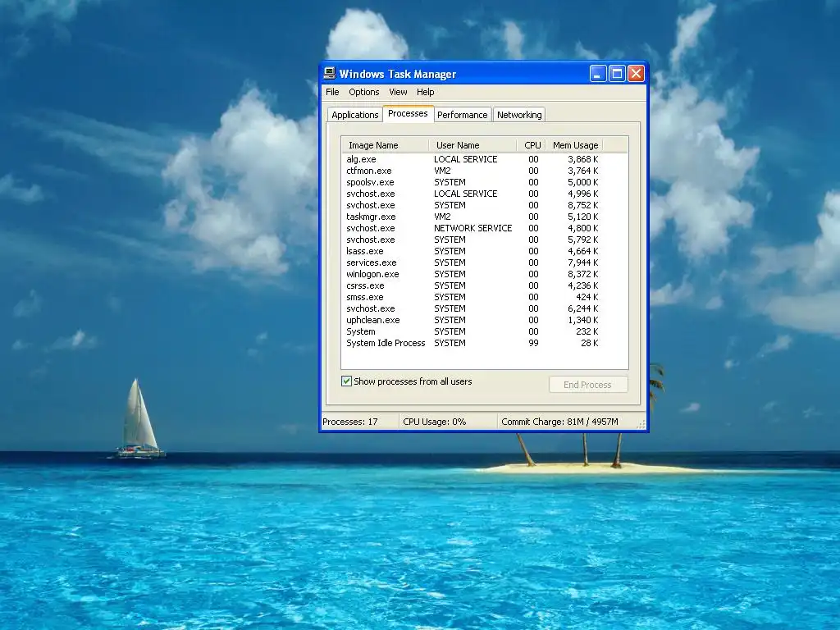Select the lsass.exe process
Screen dimensions: 840x630
(x=484, y=251)
